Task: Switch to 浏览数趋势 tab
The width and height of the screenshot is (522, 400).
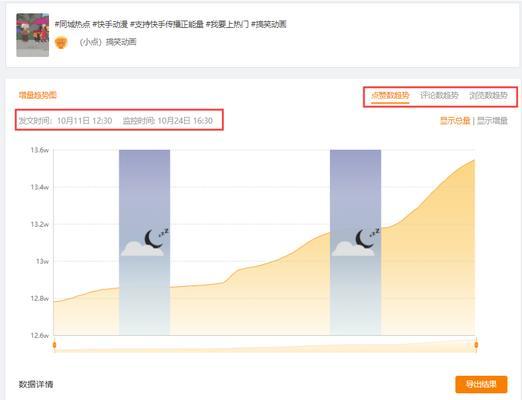Action: pyautogui.click(x=488, y=95)
